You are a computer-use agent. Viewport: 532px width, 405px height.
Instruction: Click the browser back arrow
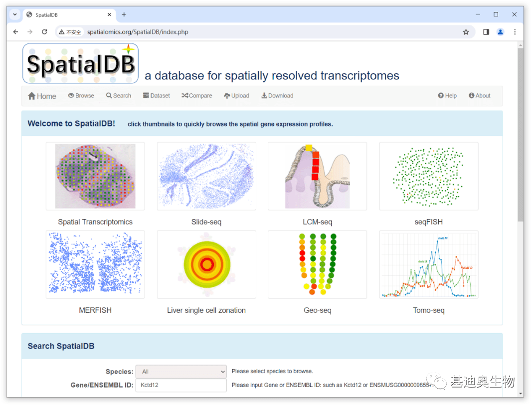tap(15, 32)
